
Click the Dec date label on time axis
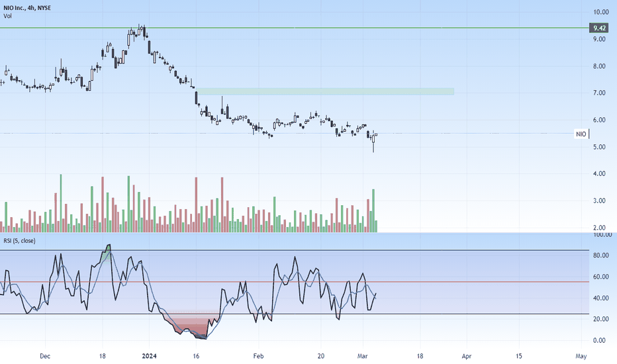[45, 356]
